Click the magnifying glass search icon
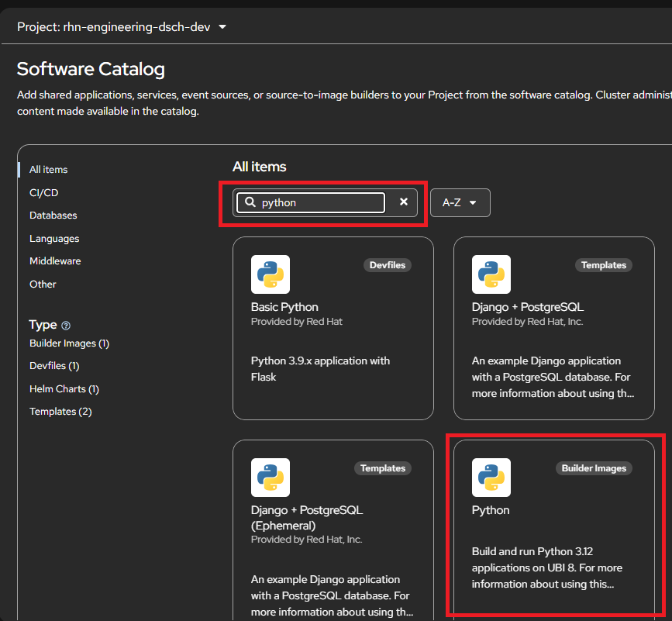This screenshot has height=621, width=672. (250, 202)
